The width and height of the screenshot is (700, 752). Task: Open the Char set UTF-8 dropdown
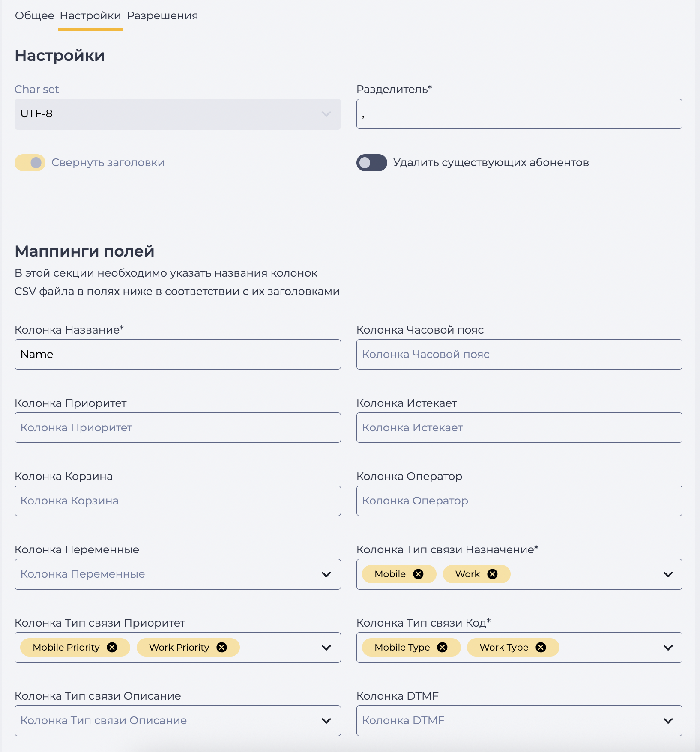click(178, 114)
